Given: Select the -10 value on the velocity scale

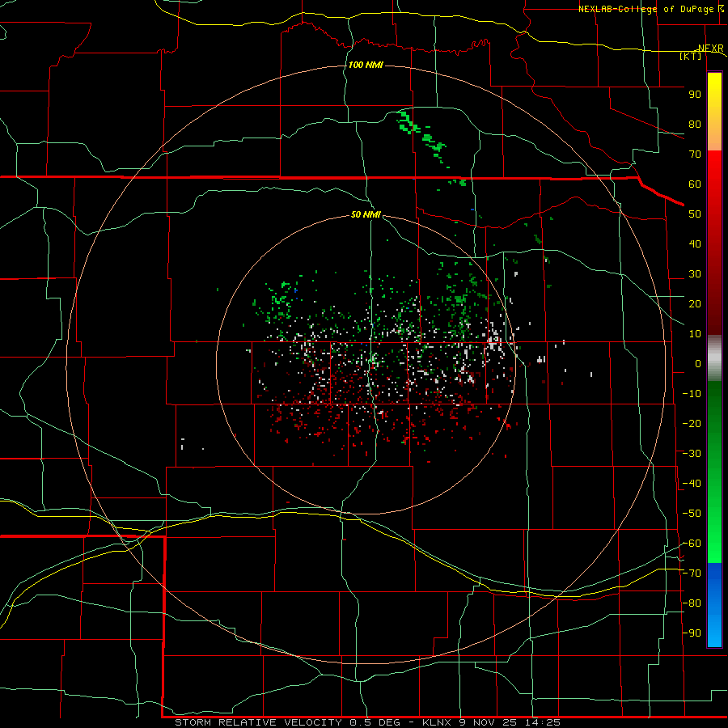Looking at the screenshot, I should (x=692, y=394).
